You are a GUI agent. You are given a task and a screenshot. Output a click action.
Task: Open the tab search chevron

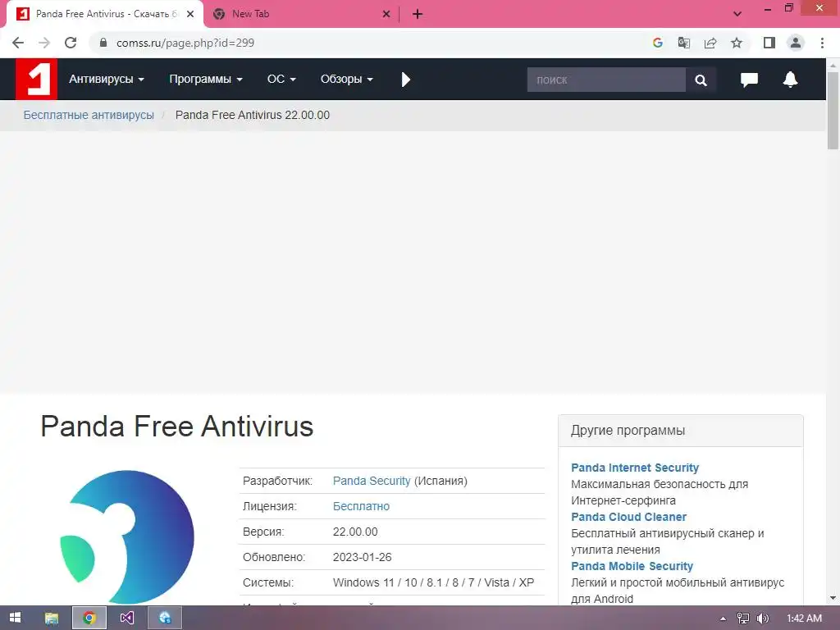(x=737, y=14)
